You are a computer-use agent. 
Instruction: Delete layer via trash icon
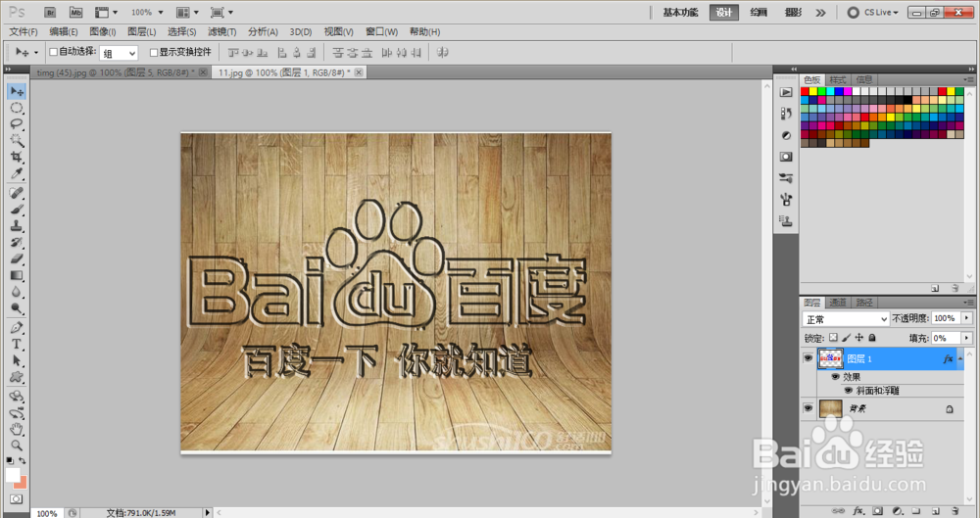click(955, 511)
